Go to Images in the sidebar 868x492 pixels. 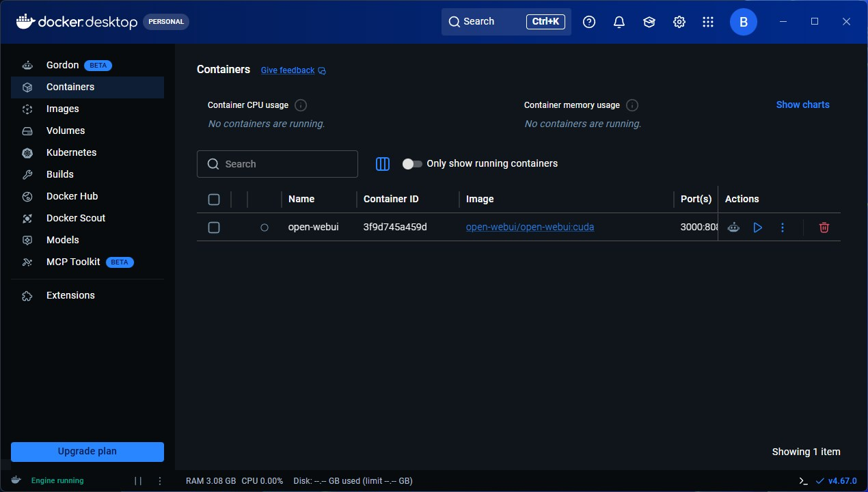point(62,109)
